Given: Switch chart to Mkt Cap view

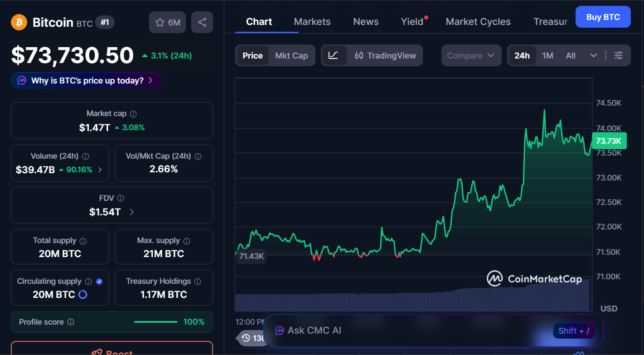Looking at the screenshot, I should (x=292, y=55).
